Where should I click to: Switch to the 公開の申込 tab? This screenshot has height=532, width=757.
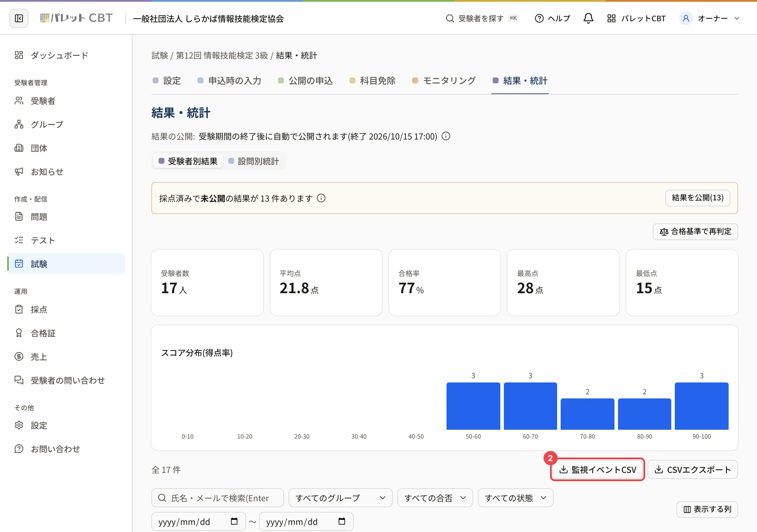305,81
